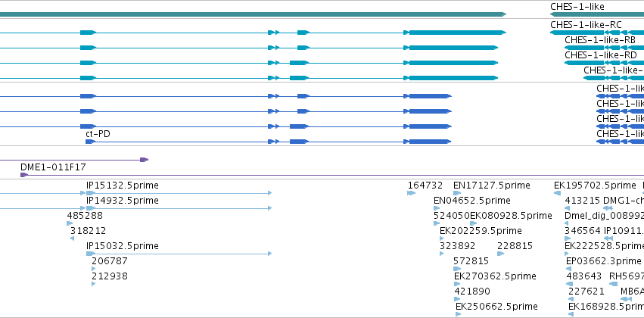The width and height of the screenshot is (644, 318).
Task: Click the 228815 feature label
Action: [515, 245]
